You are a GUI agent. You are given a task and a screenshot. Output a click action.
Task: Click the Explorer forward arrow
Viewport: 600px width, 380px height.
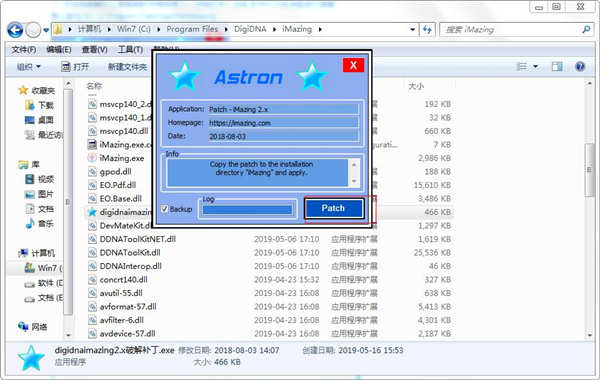click(33, 29)
